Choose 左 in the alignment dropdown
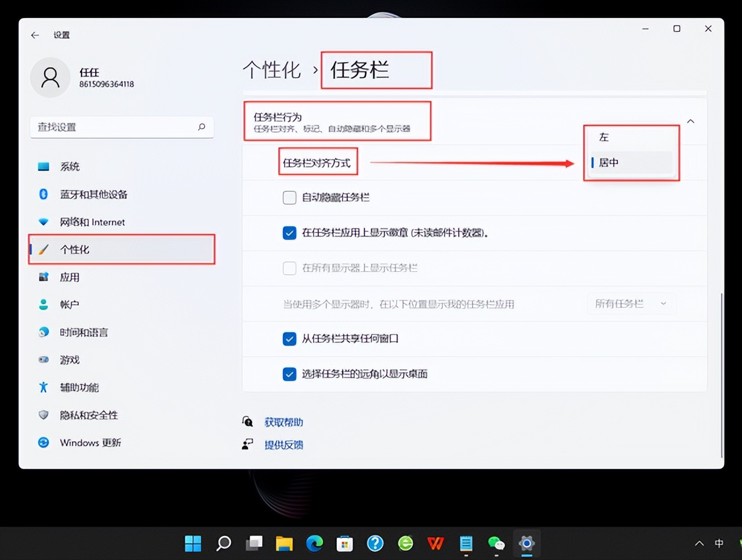Image resolution: width=742 pixels, height=560 pixels. pos(604,137)
